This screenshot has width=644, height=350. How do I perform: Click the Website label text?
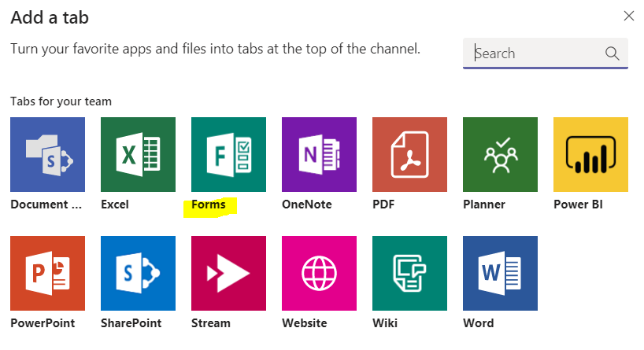click(x=305, y=323)
